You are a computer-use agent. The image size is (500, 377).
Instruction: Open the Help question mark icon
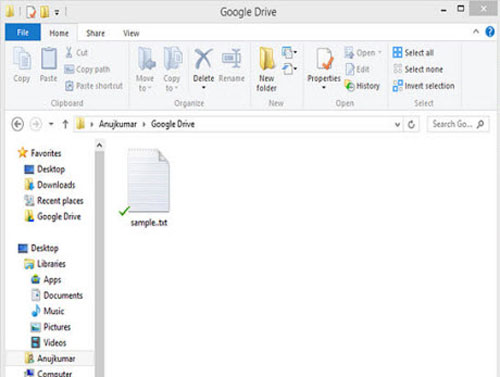point(490,32)
